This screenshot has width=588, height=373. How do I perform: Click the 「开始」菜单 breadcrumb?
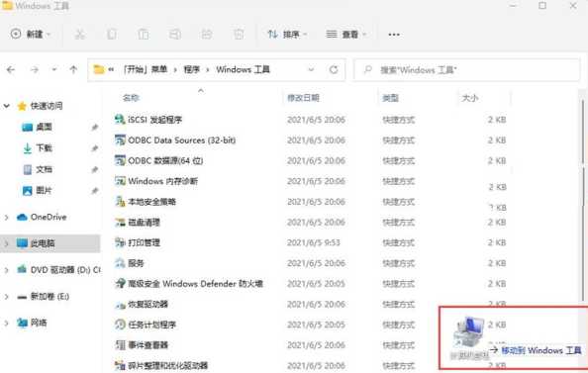tap(146, 69)
